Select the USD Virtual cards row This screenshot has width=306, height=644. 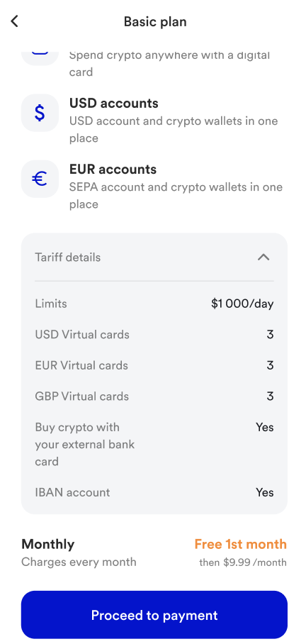154,335
